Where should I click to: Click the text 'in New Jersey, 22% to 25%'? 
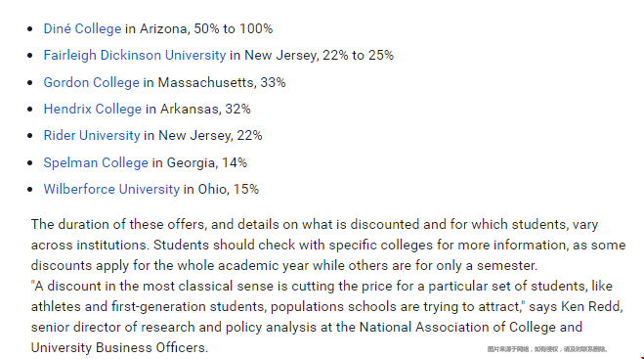[x=312, y=55]
